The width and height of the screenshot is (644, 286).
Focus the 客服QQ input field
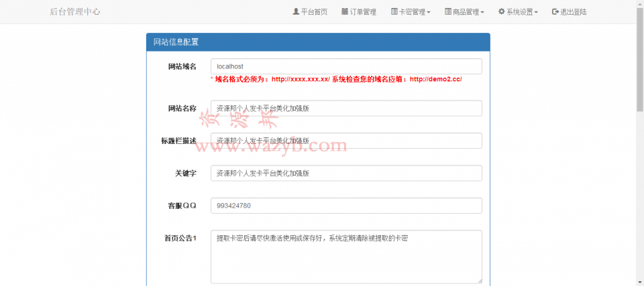coord(346,206)
